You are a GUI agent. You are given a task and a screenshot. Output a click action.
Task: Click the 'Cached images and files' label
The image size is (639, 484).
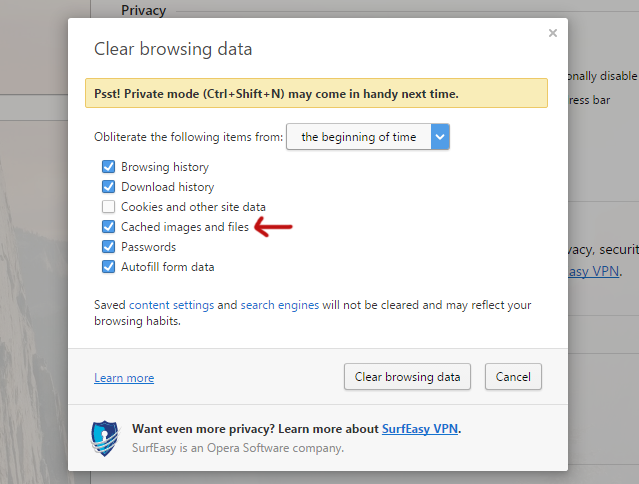(185, 227)
